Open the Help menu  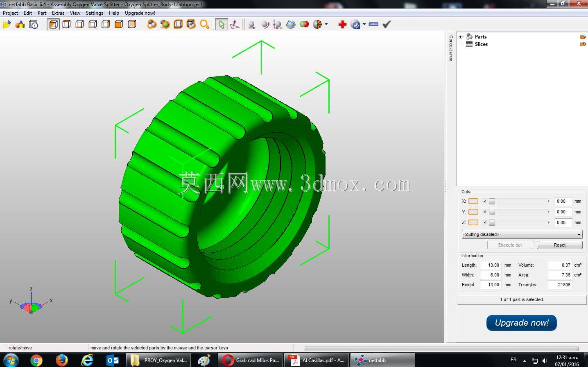click(x=114, y=13)
